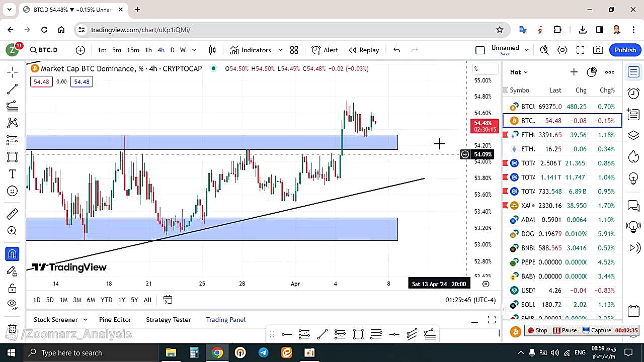Select the 1h timeframe

[x=148, y=50]
